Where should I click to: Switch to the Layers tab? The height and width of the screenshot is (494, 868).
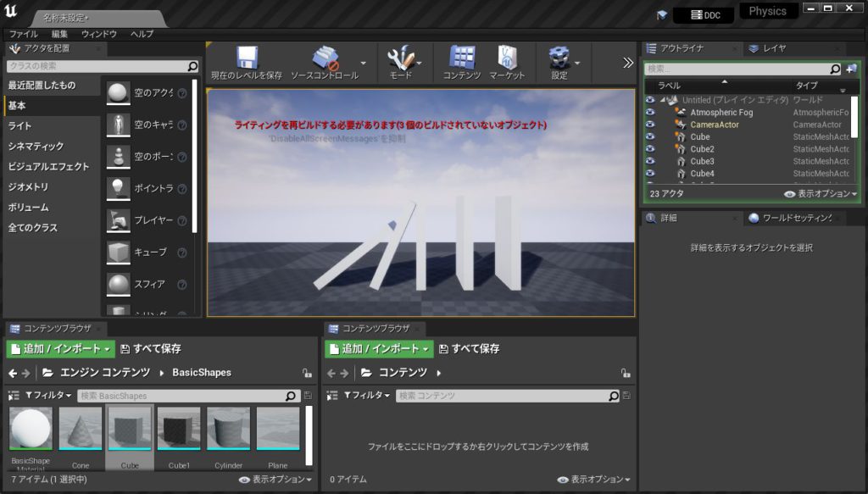(775, 48)
